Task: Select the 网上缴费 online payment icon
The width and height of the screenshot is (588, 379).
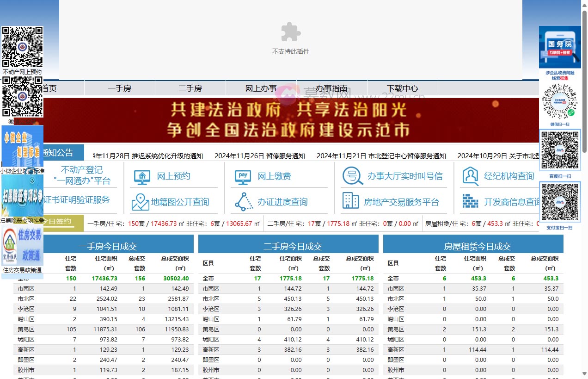Action: point(243,176)
